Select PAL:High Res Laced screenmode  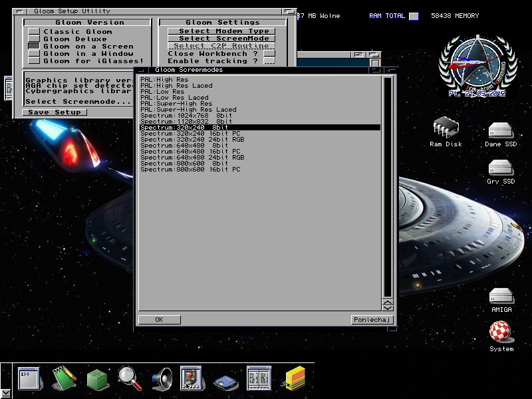[260, 86]
